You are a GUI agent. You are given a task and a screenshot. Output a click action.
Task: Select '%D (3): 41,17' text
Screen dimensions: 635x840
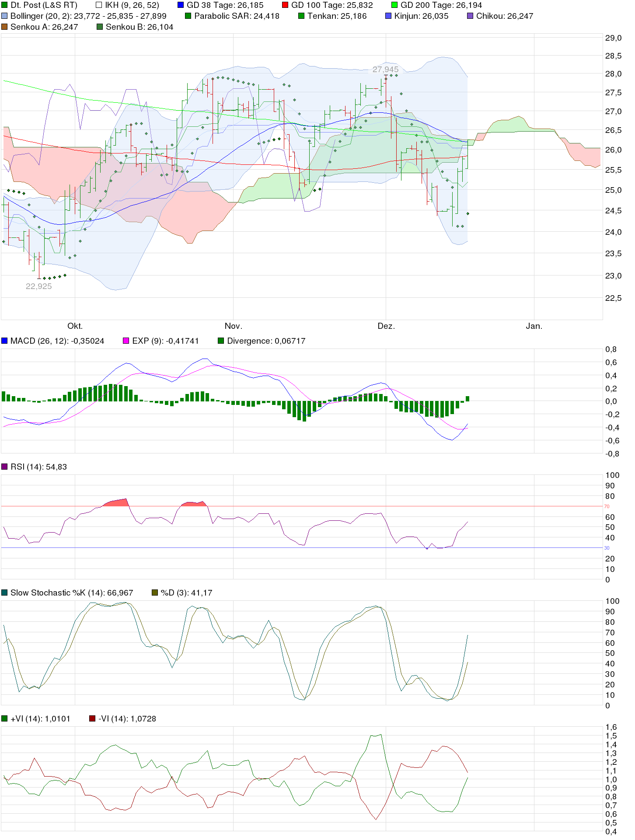point(186,593)
